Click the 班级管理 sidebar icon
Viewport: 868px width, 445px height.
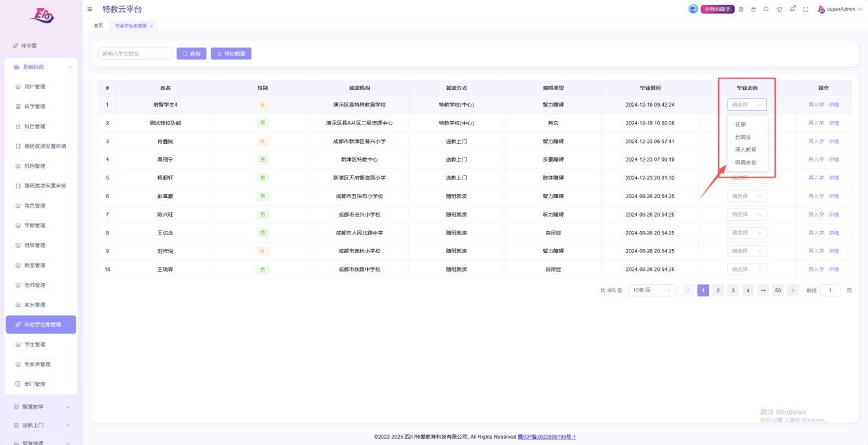(18, 245)
